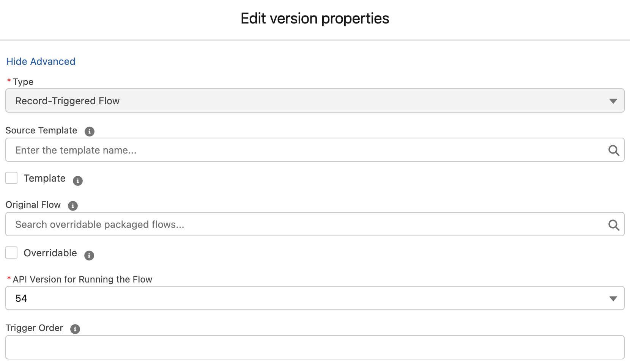Click the Overridable info icon
Screen dimensions: 630x364
(89, 256)
